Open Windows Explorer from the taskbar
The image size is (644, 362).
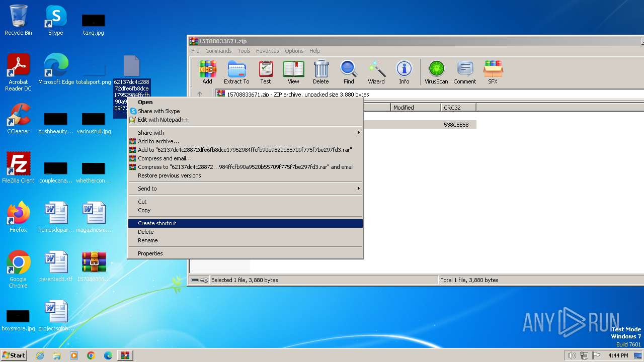point(57,355)
